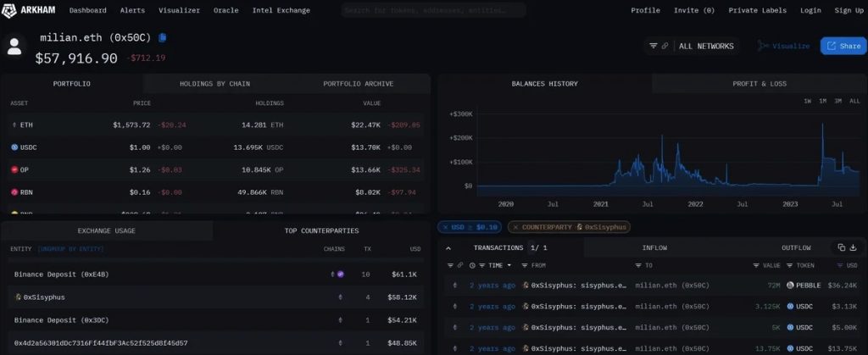Click the Arkham logo
The height and width of the screenshot is (355, 868).
(28, 10)
